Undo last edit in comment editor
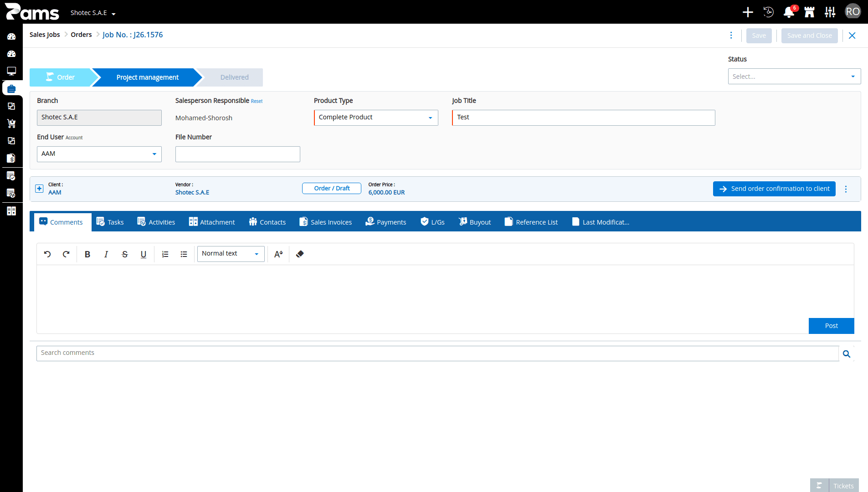This screenshot has height=492, width=868. click(47, 254)
